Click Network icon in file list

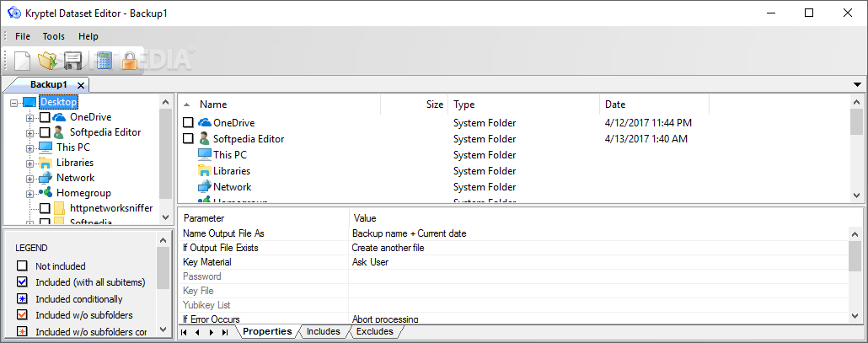[x=205, y=186]
